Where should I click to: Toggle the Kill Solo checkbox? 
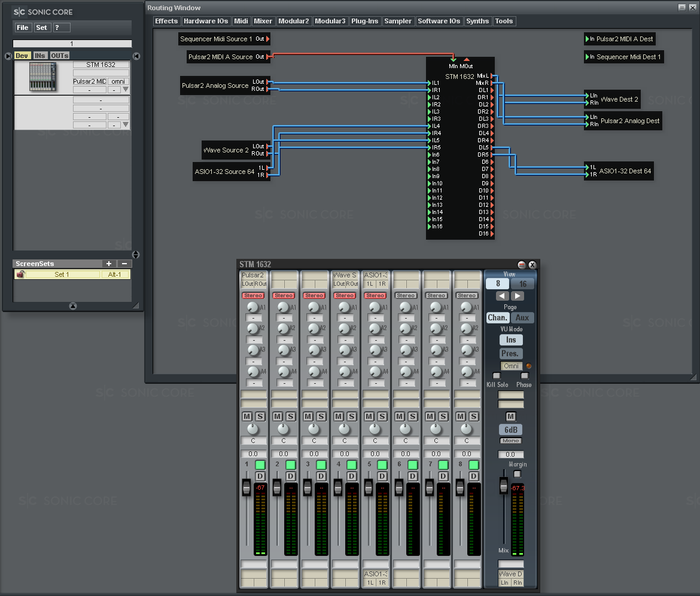tap(497, 375)
